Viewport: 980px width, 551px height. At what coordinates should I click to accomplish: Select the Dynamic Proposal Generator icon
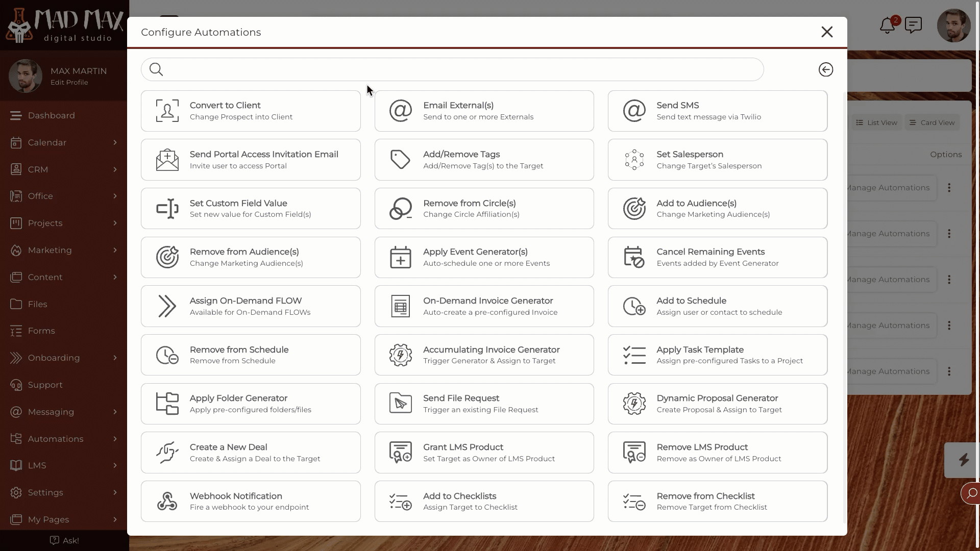coord(633,404)
